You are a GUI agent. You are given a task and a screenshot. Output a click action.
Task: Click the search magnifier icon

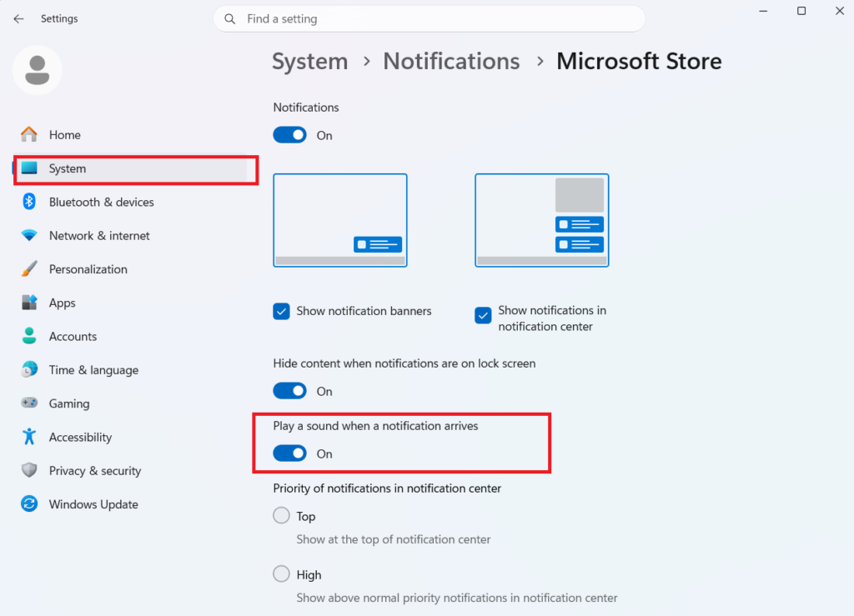point(230,19)
